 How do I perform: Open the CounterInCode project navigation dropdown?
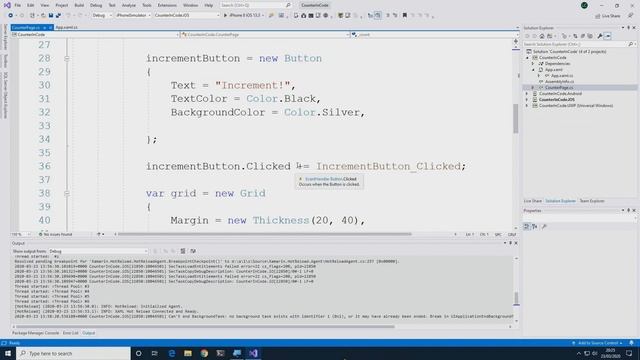96,35
